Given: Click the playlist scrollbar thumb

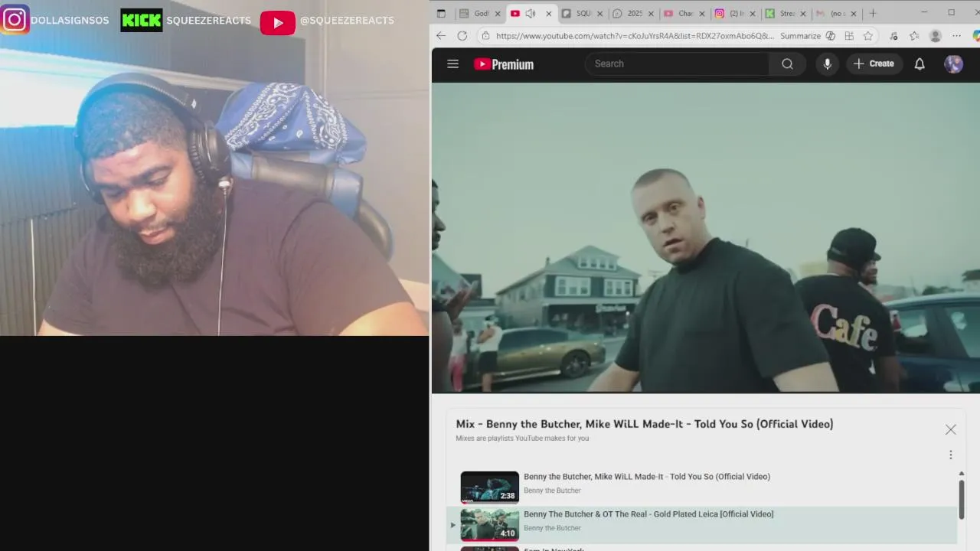Looking at the screenshot, I should [961, 498].
